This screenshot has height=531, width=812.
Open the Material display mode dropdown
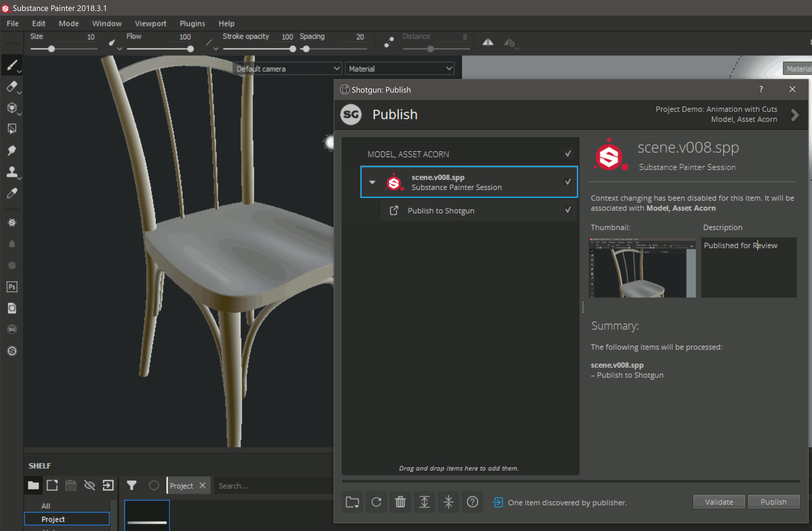[400, 69]
